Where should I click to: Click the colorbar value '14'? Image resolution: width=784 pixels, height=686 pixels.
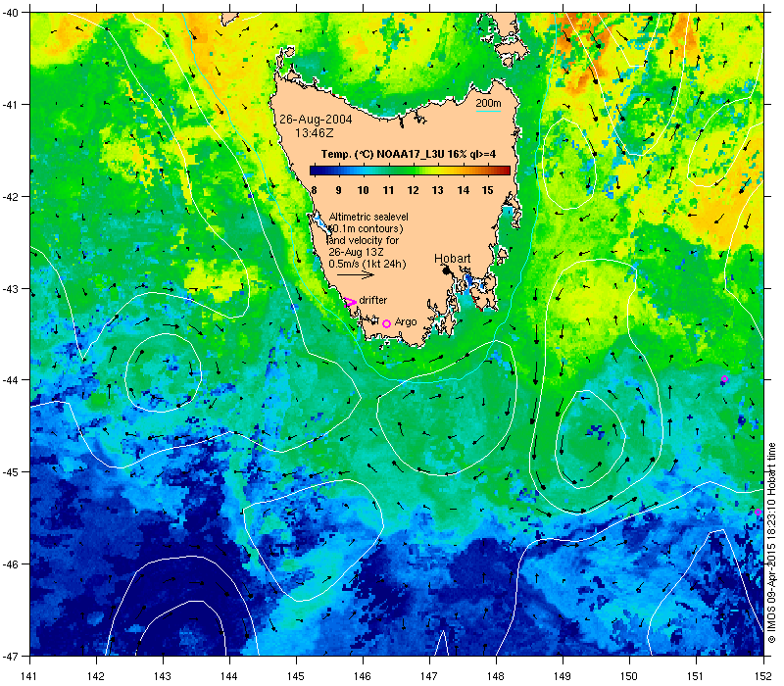tap(463, 190)
